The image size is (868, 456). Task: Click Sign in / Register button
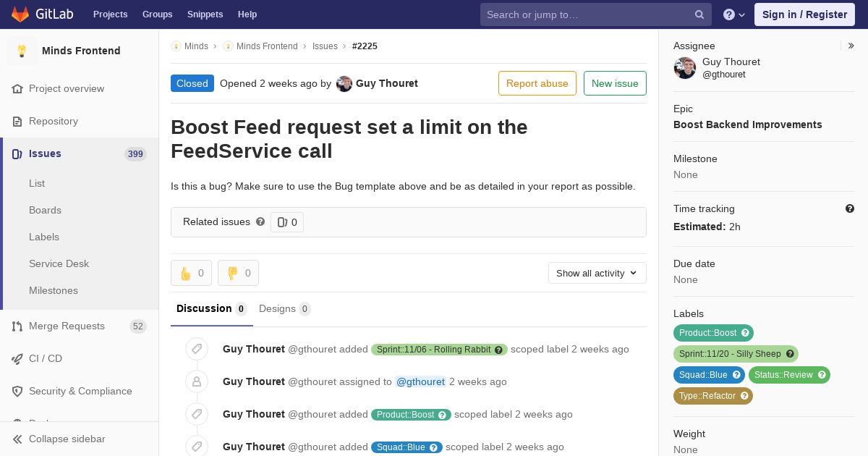804,14
